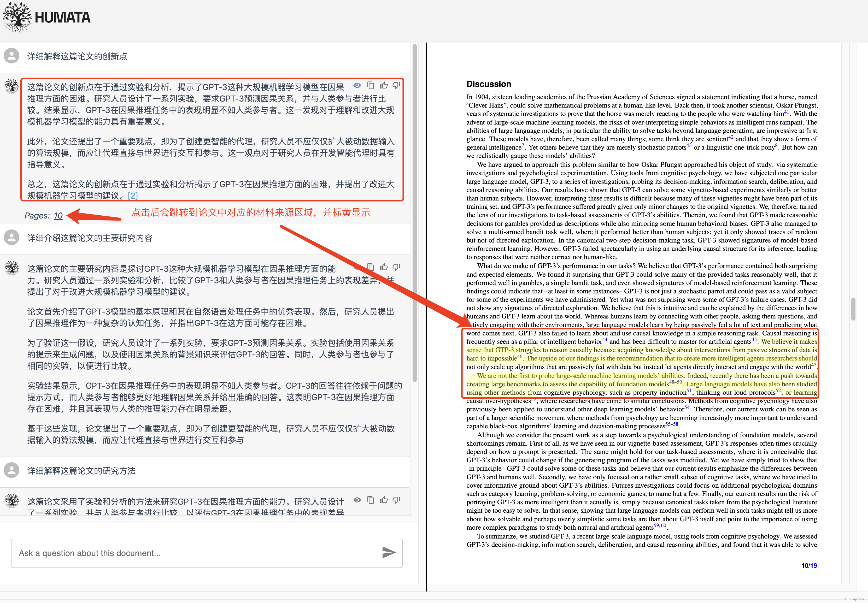Image resolution: width=868 pixels, height=603 pixels.
Task: Thumbs up the first answer
Action: click(x=384, y=86)
